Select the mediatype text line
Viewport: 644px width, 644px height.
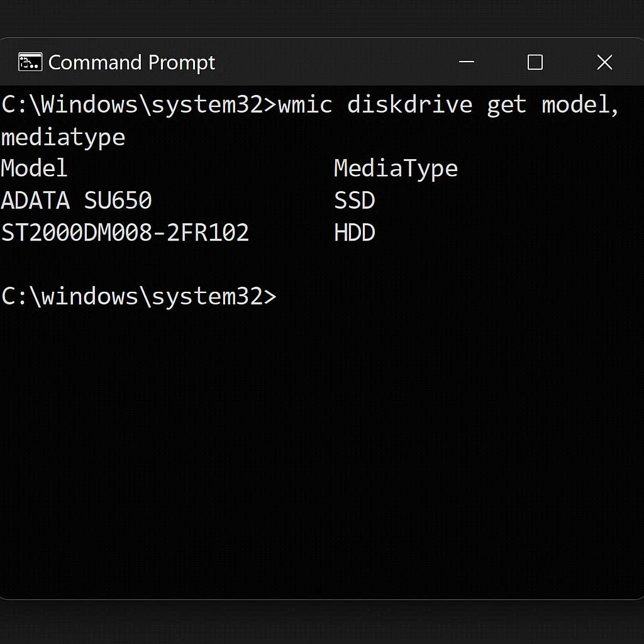coord(63,137)
